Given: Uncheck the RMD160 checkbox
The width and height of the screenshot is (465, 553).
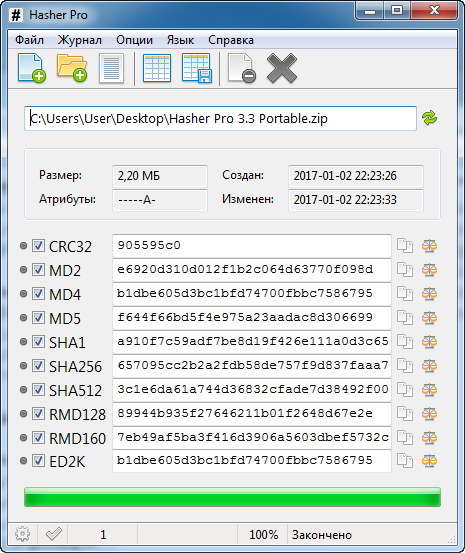Looking at the screenshot, I should pyautogui.click(x=38, y=437).
